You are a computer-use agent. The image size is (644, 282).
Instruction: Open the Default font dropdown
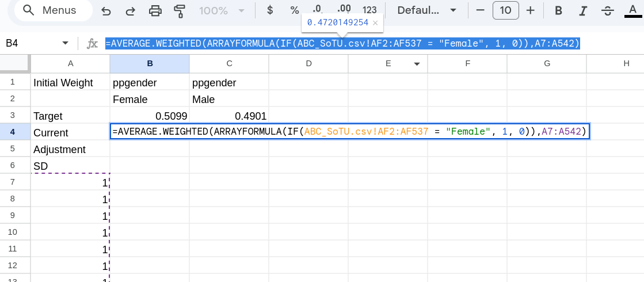click(x=426, y=10)
